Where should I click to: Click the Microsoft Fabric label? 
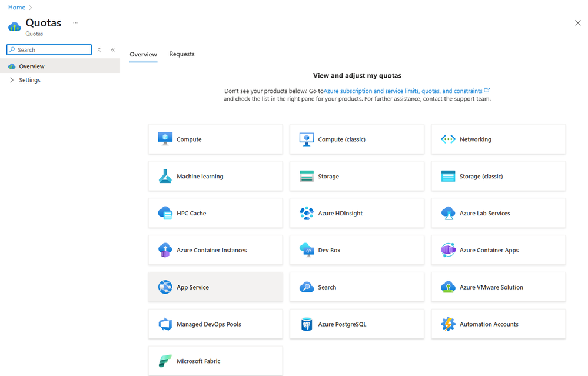198,361
